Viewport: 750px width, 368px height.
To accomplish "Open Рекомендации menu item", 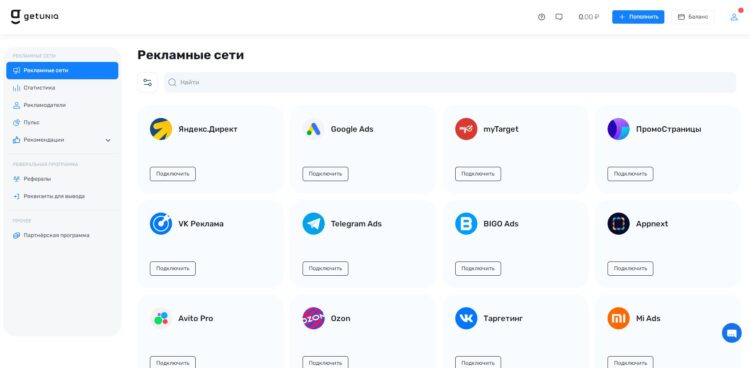I will pyautogui.click(x=62, y=140).
